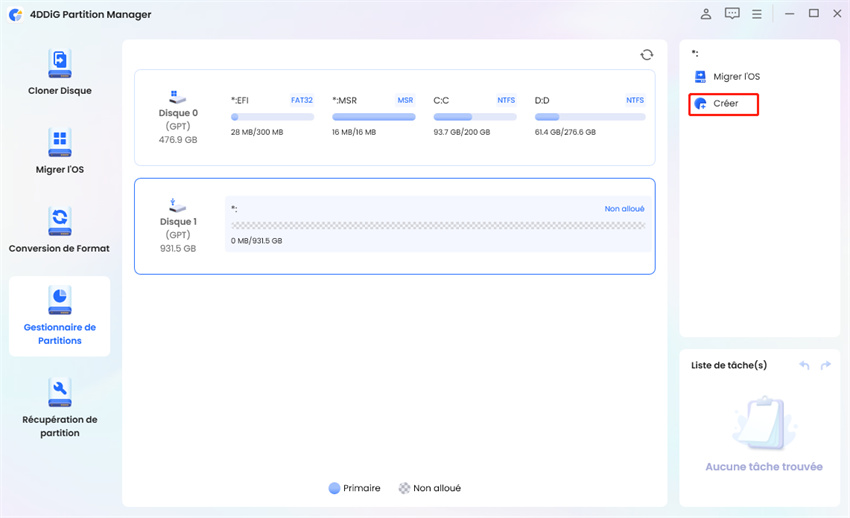
Task: Open the Cloner Disque tool
Action: pyautogui.click(x=60, y=71)
